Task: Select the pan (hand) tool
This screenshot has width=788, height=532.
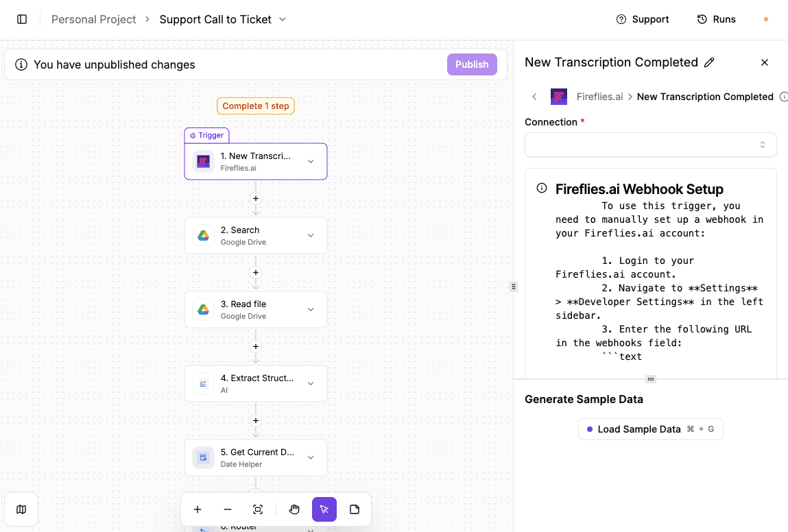Action: [x=294, y=509]
